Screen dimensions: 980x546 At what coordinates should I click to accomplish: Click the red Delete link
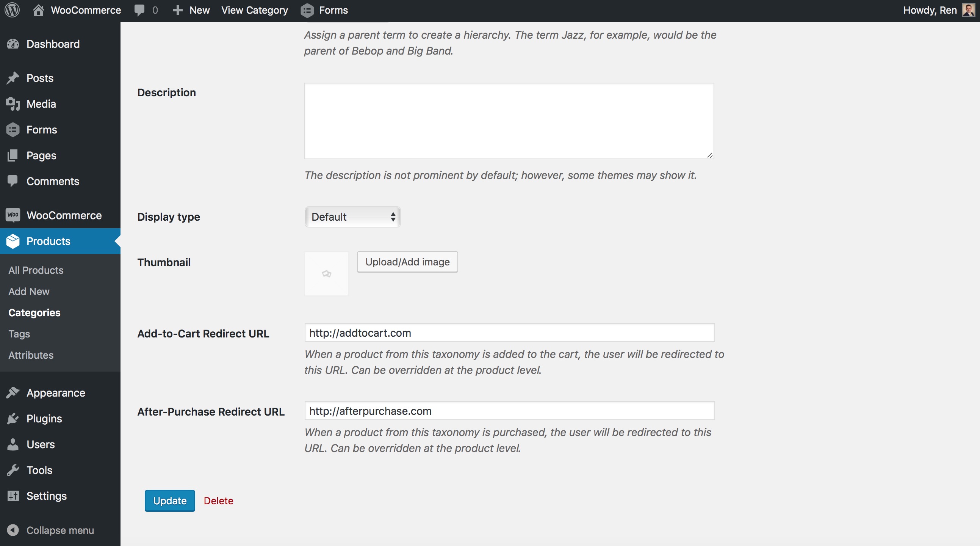coord(218,501)
